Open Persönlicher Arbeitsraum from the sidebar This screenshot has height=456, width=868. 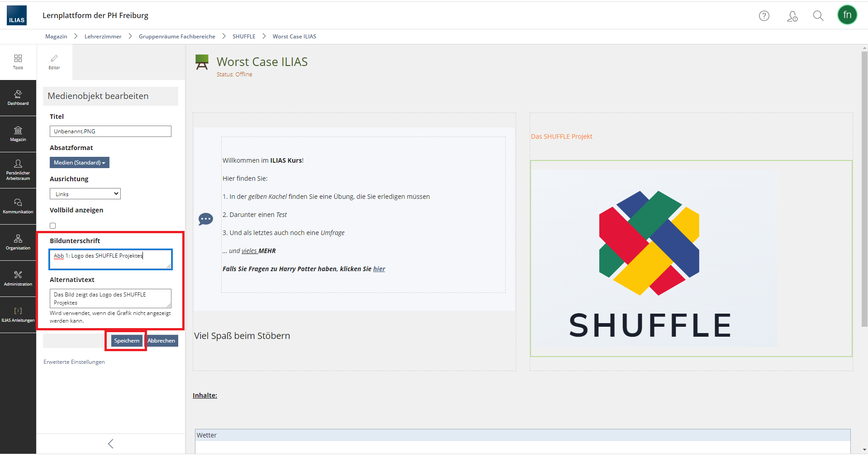coord(18,169)
